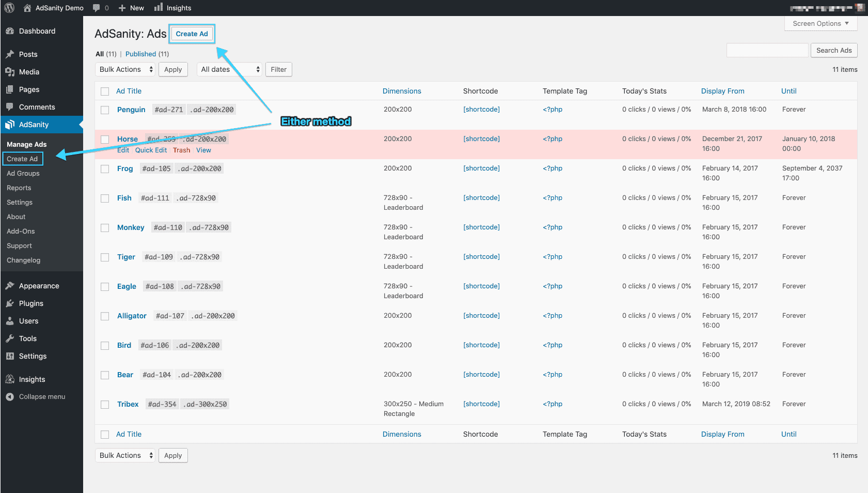The width and height of the screenshot is (868, 493).
Task: Click the AdSanity logo icon in sidebar
Action: pyautogui.click(x=10, y=125)
